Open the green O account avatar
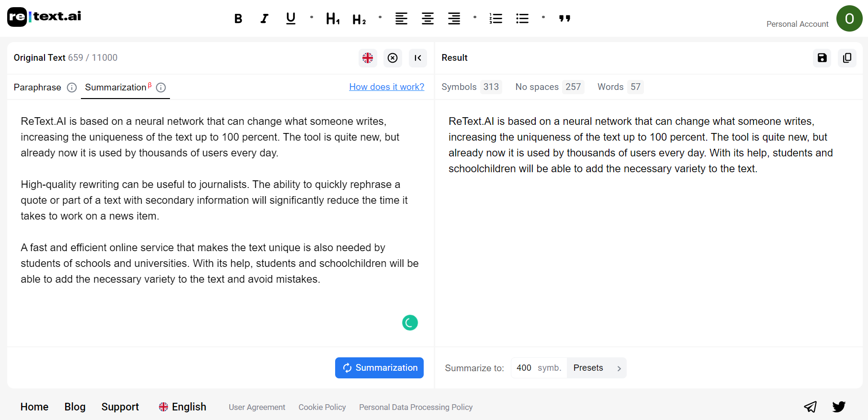Image resolution: width=868 pixels, height=420 pixels. point(849,19)
